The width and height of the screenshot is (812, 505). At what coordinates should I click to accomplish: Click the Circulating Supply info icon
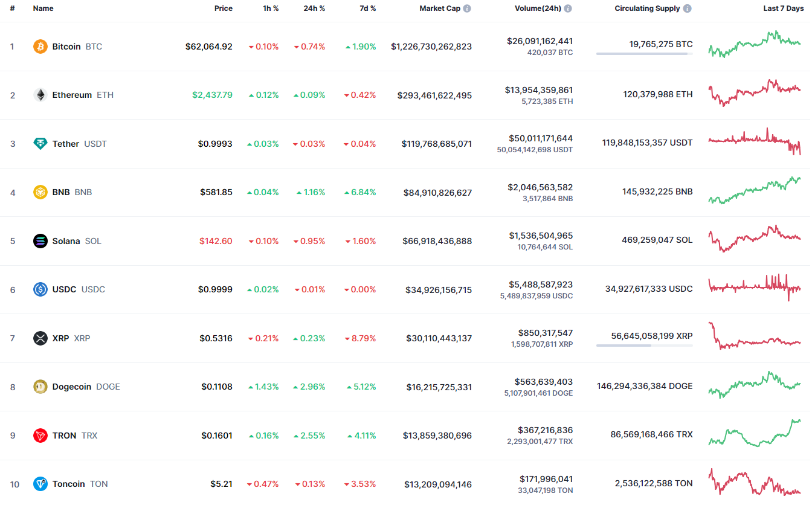(x=688, y=8)
